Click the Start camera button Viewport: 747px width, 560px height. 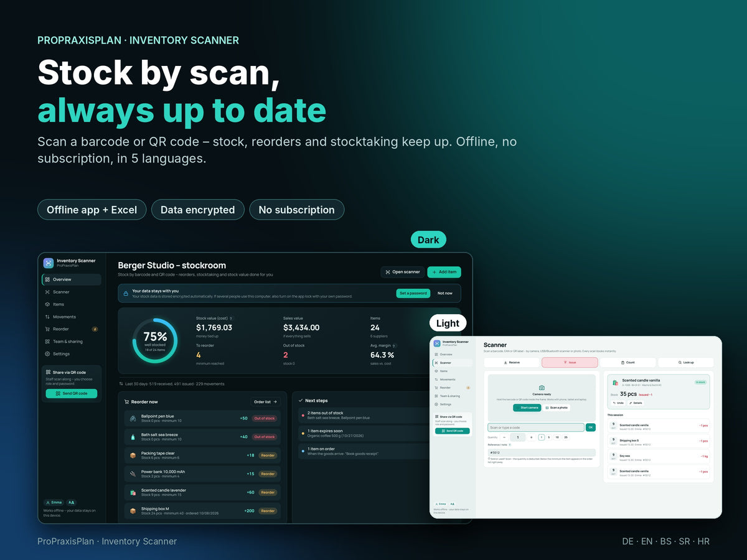click(527, 408)
